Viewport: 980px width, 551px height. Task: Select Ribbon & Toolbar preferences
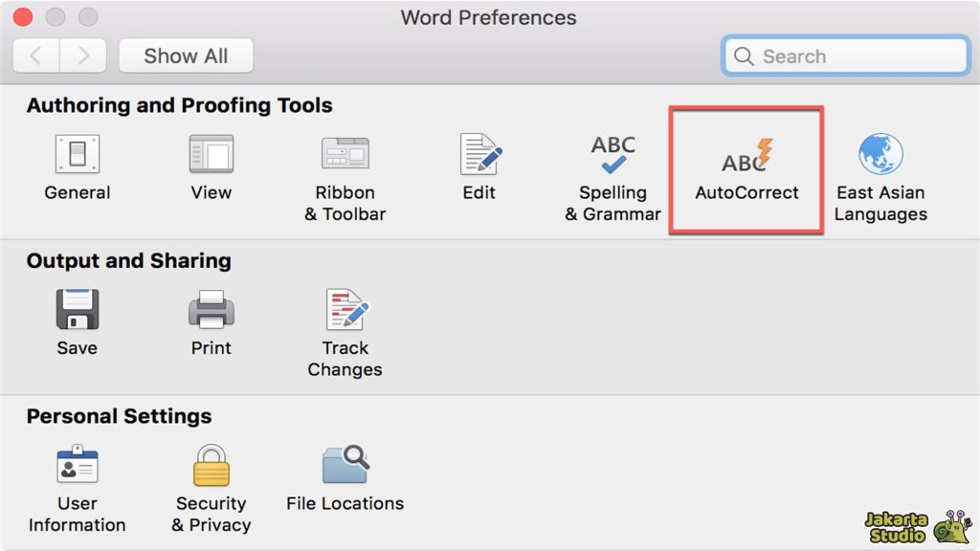click(x=345, y=155)
